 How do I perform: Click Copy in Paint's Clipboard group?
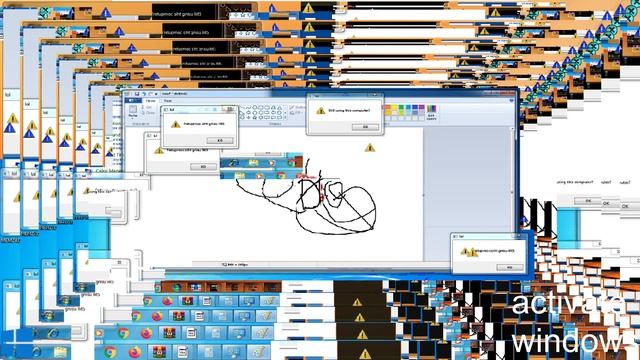click(x=149, y=113)
